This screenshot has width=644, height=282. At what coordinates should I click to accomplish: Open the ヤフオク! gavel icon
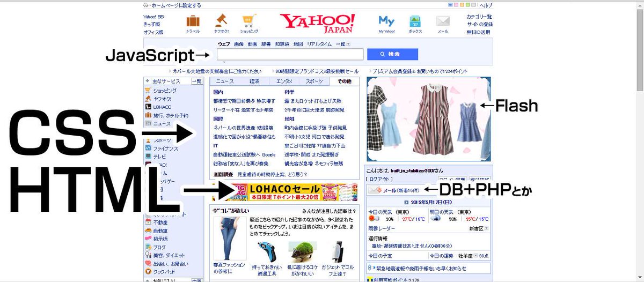coord(222,21)
